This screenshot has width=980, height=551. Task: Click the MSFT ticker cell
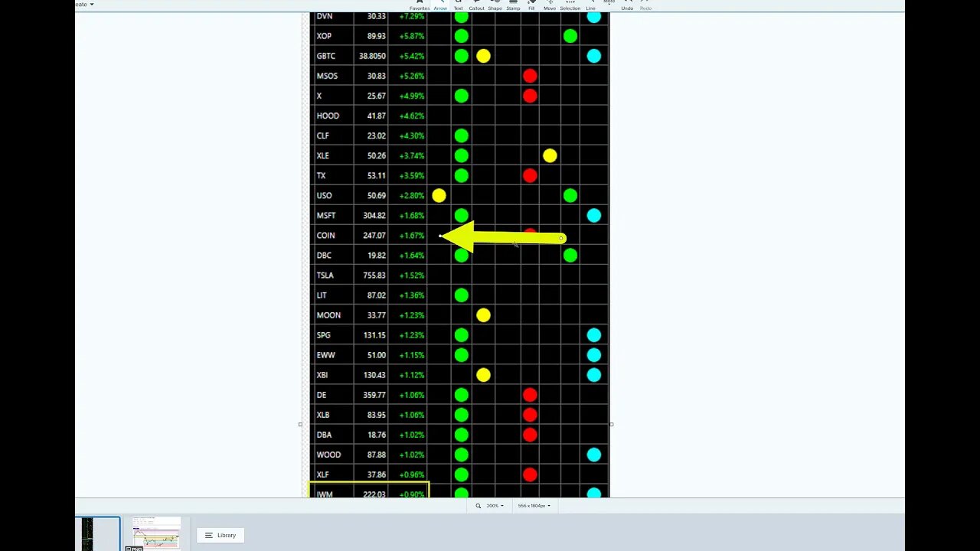point(335,215)
